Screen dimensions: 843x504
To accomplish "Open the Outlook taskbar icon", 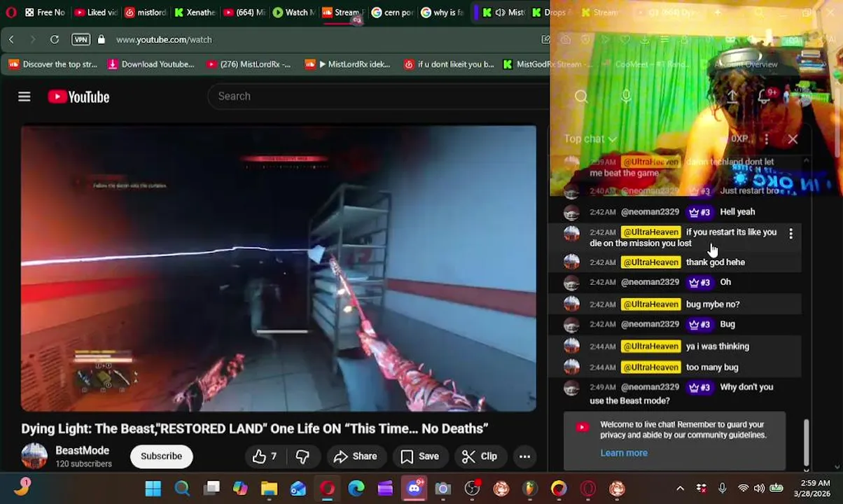I will click(298, 488).
